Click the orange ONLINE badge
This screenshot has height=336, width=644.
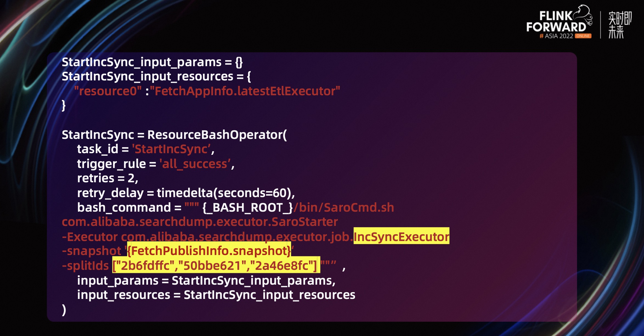pos(583,36)
